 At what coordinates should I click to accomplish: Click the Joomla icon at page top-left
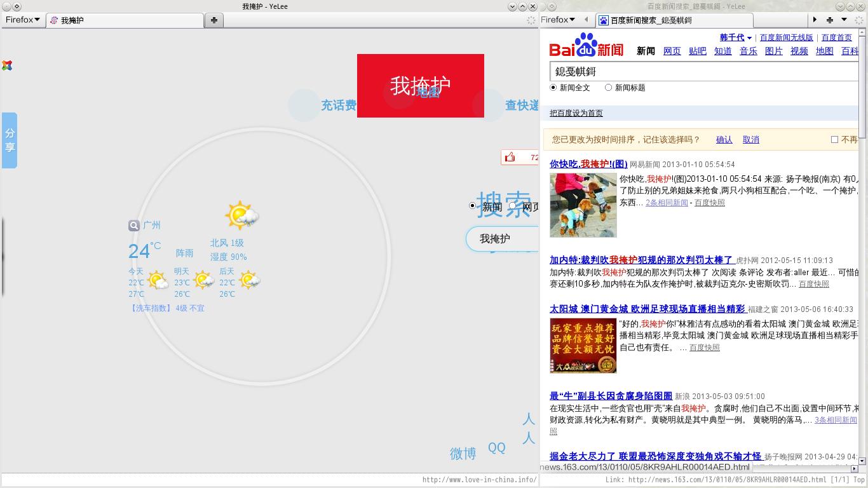7,65
